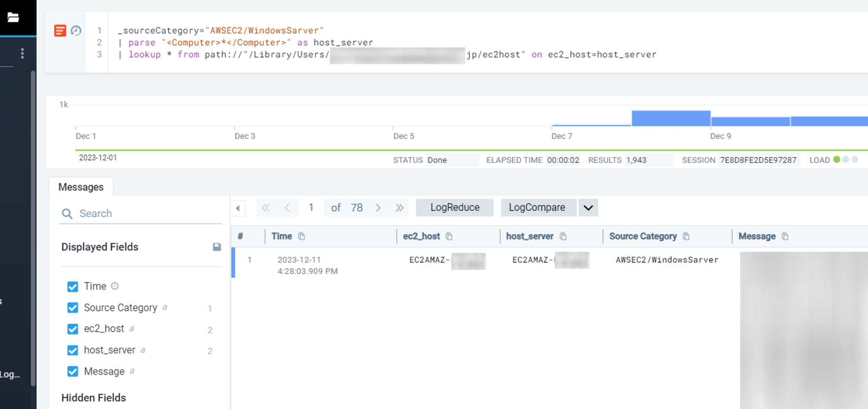
Task: Uncheck the Message displayed field
Action: (x=72, y=371)
